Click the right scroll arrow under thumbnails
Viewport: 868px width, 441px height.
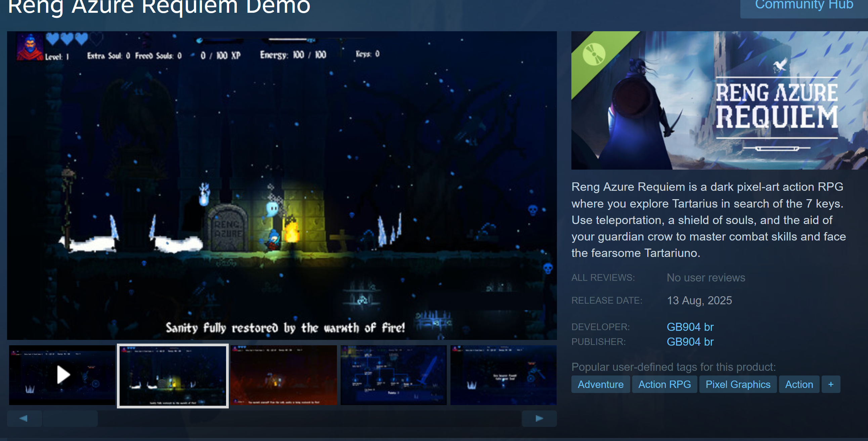(x=539, y=418)
